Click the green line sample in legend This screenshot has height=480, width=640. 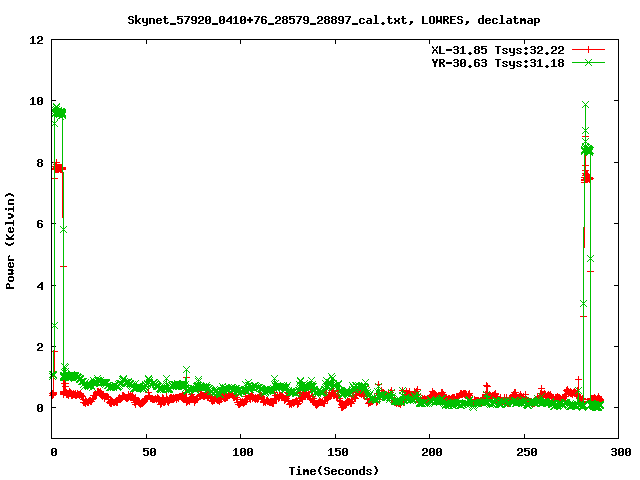click(x=588, y=62)
